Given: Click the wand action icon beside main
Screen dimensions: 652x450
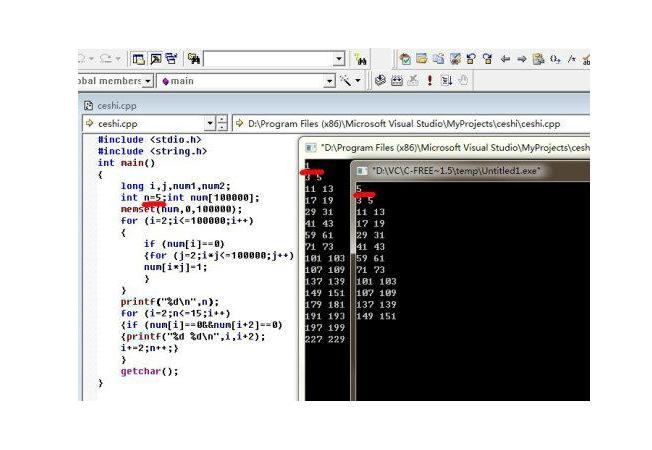Looking at the screenshot, I should point(346,81).
